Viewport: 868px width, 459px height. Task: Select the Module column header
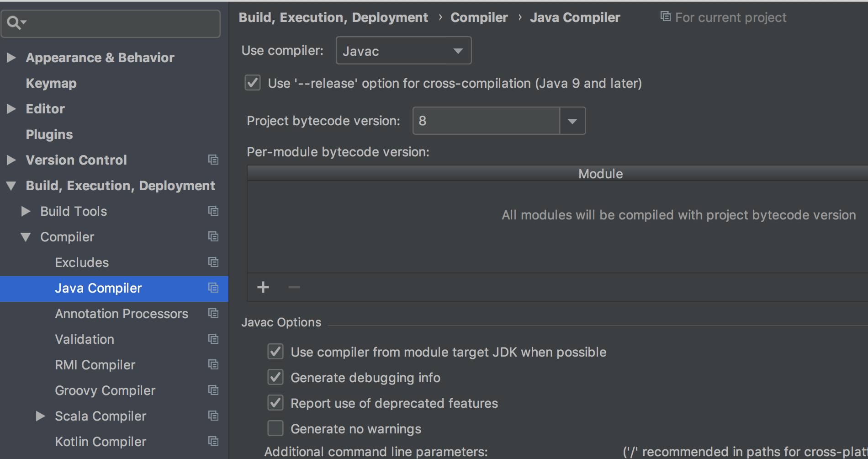coord(600,174)
